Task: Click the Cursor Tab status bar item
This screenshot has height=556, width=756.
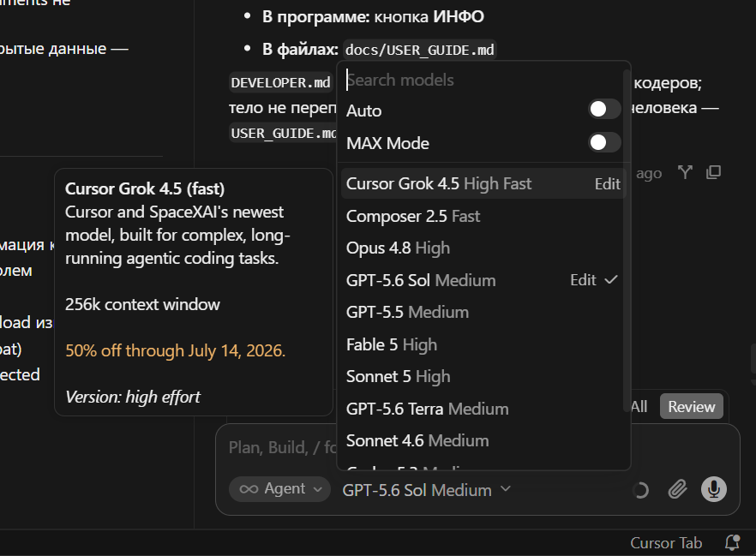Action: (x=666, y=543)
